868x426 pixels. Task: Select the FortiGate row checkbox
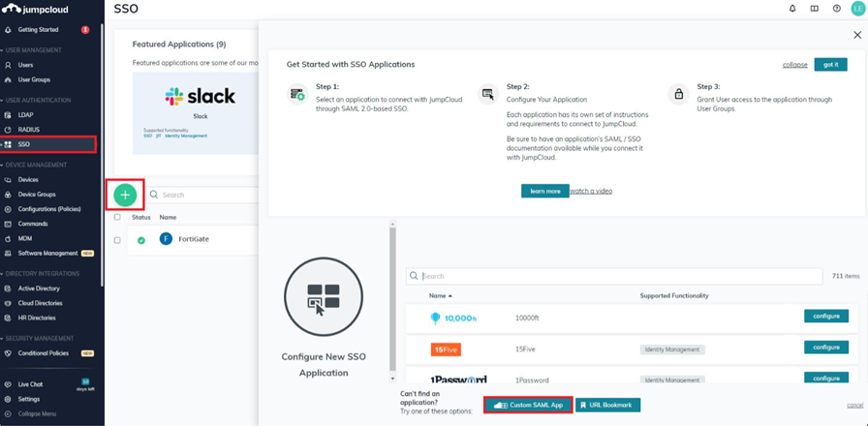point(118,240)
